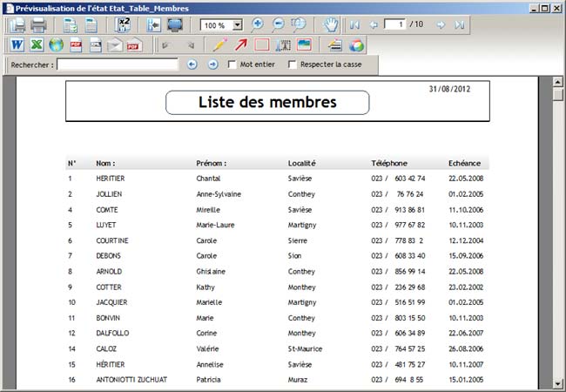Enable the Respecter la casse checkbox

click(293, 64)
